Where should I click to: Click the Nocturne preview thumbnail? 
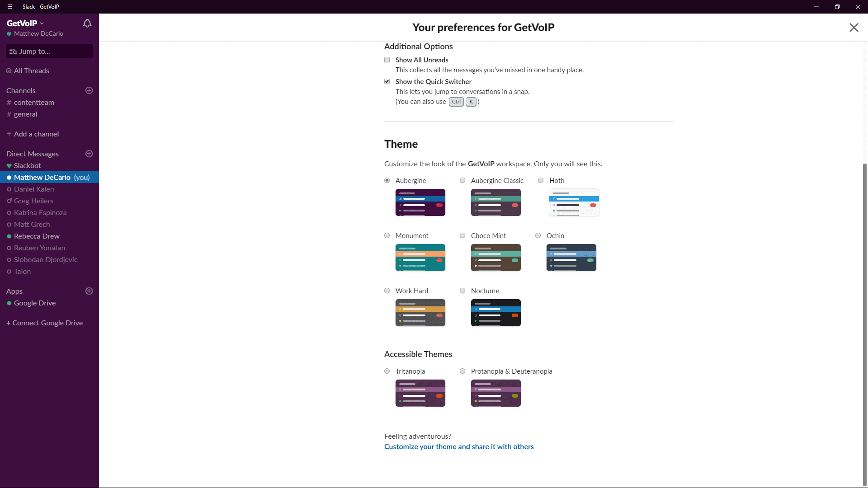tap(496, 313)
